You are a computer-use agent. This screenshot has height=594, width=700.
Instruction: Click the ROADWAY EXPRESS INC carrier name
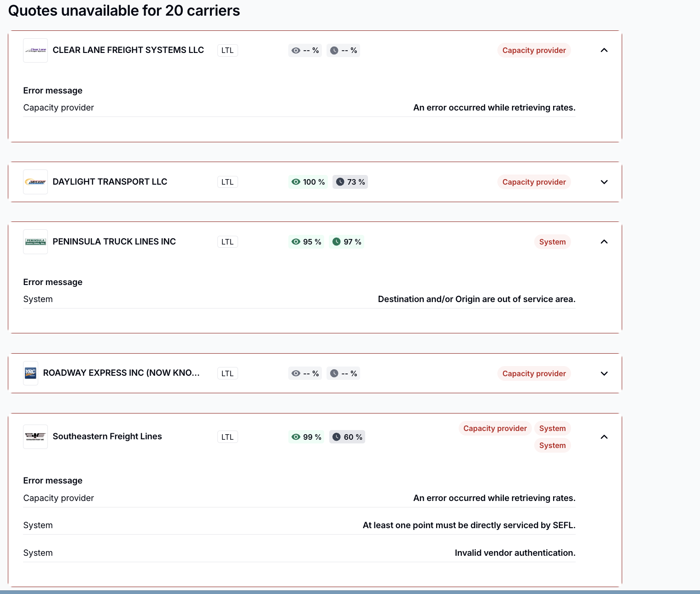tap(121, 373)
